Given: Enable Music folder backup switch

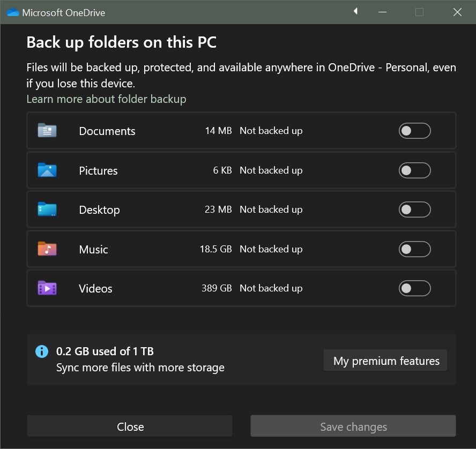Looking at the screenshot, I should click(414, 249).
